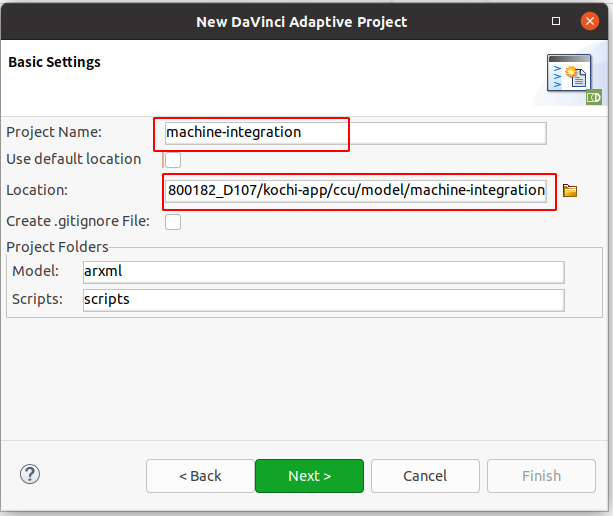Focus the Project Name input field

tap(355, 133)
